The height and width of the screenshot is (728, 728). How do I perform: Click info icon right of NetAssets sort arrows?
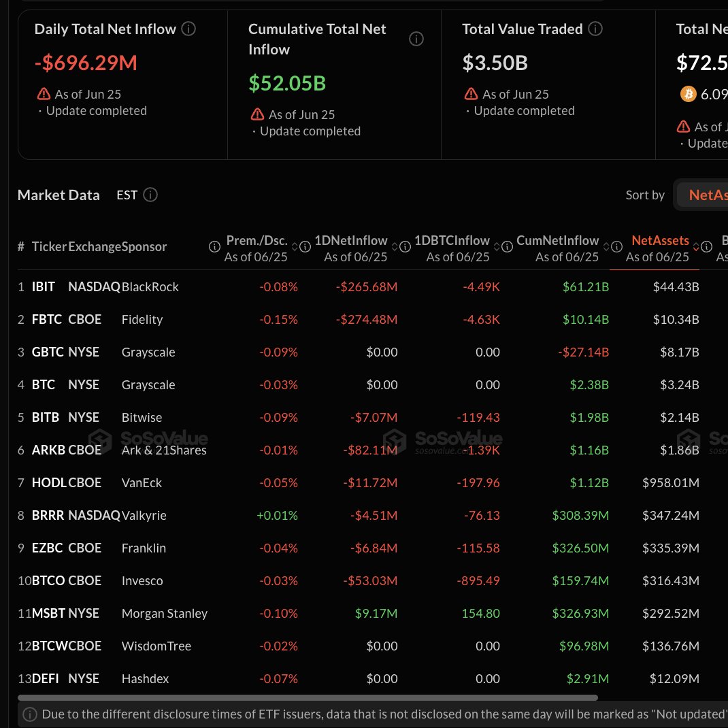[x=706, y=246]
